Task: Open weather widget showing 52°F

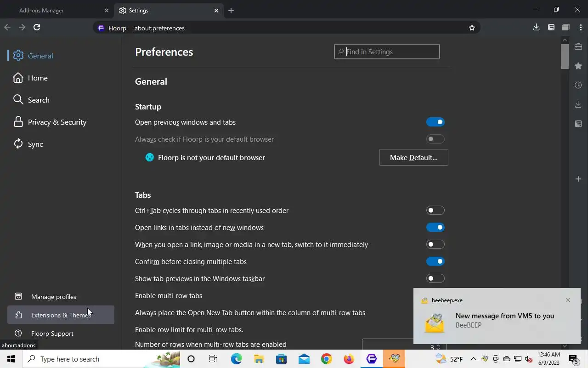Action: tap(449, 359)
